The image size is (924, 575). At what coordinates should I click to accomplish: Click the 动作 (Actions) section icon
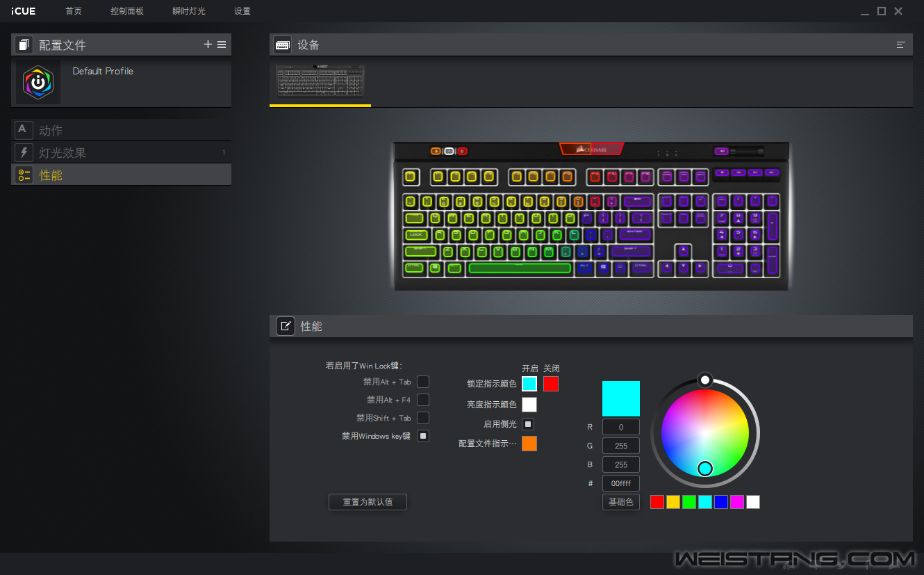24,130
